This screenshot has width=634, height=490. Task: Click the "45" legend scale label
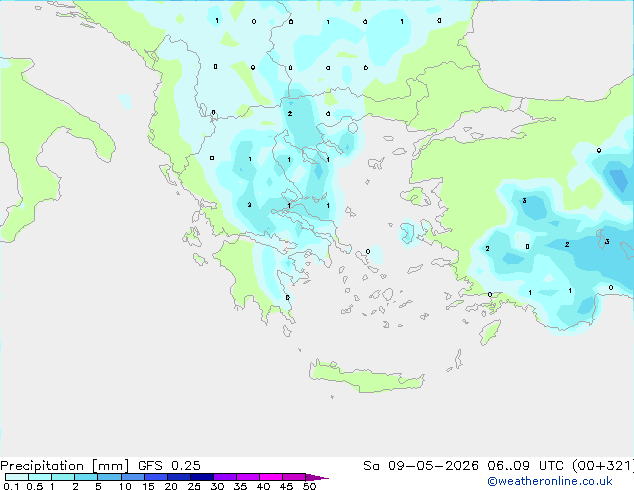point(286,486)
